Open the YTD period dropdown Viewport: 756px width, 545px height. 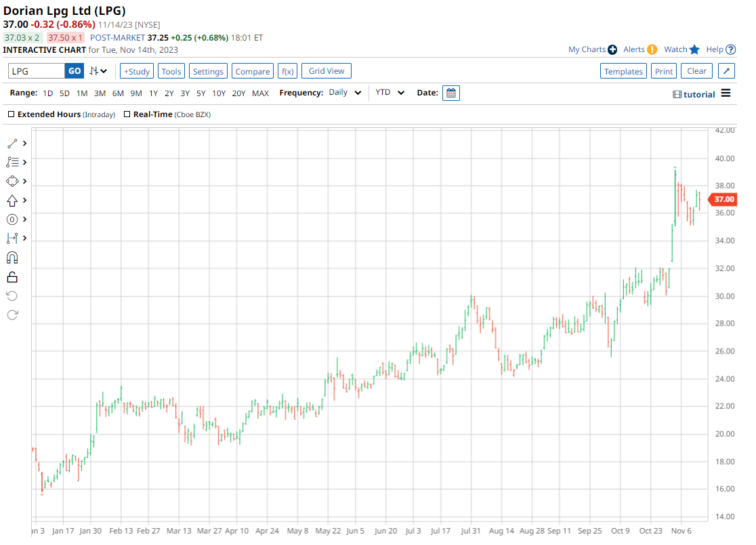(x=390, y=93)
